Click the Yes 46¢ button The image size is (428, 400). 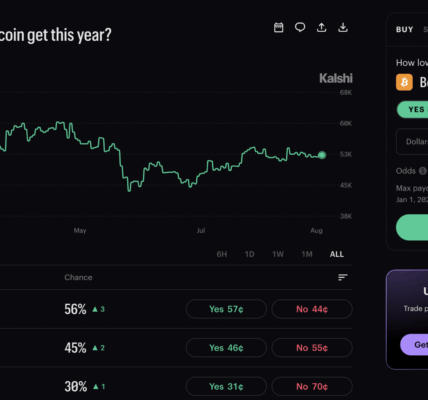coord(226,348)
